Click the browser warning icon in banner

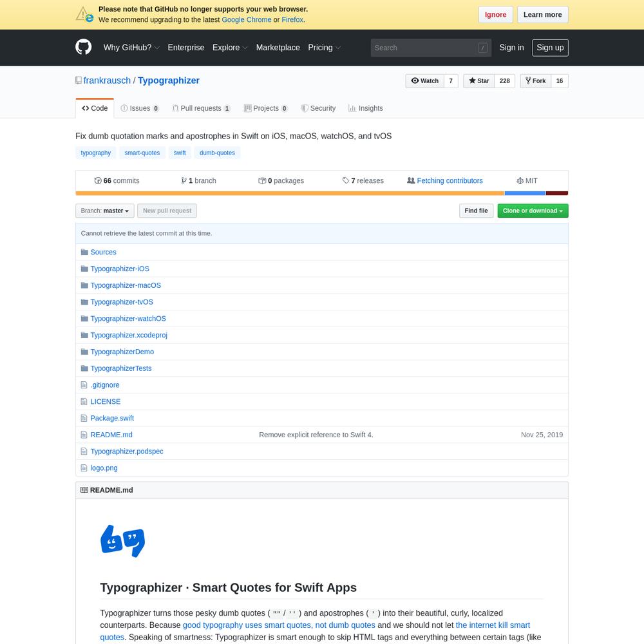[84, 14]
